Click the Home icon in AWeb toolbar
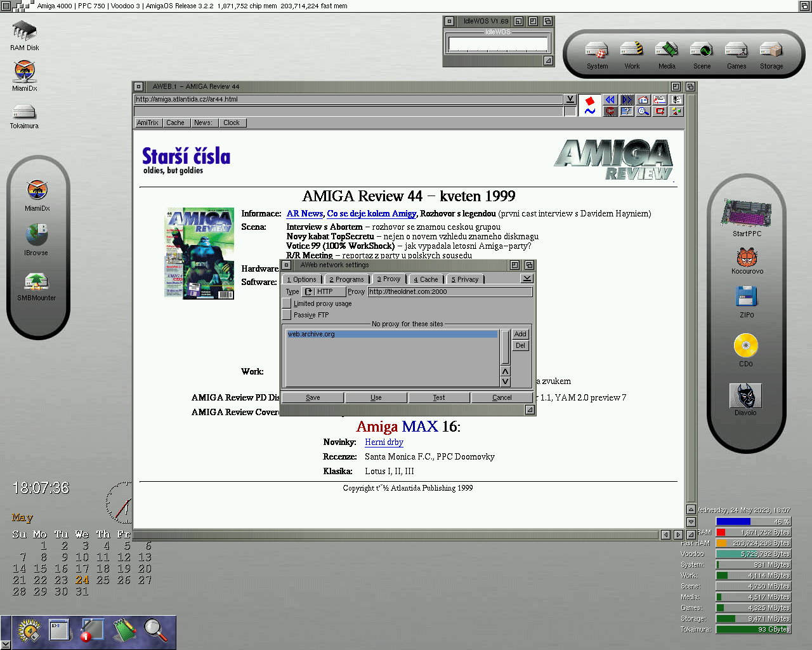Screen dimensions: 812x650 (643, 100)
